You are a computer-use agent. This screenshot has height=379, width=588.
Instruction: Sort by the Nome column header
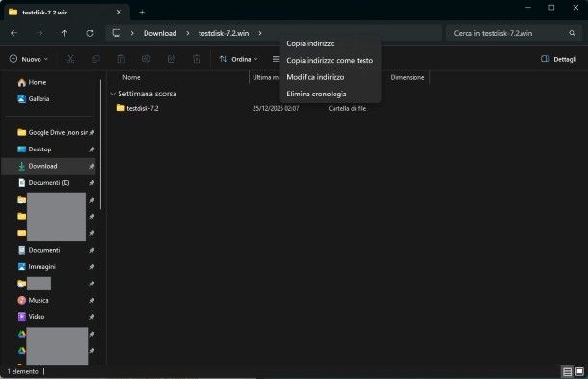(x=131, y=77)
